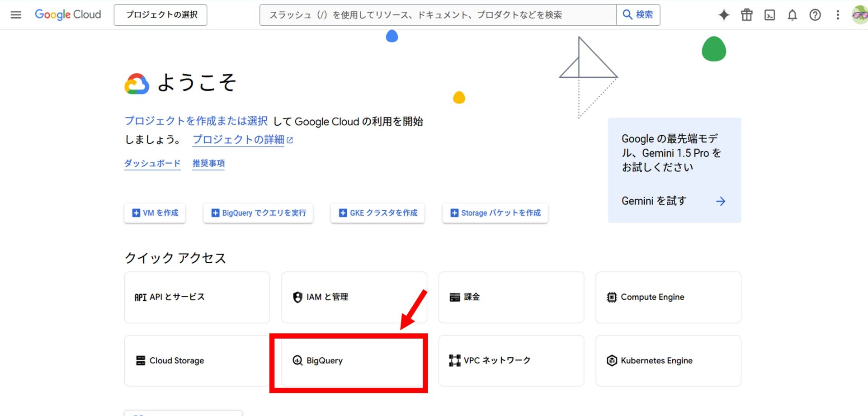868x416 pixels.
Task: Open the Cloud Storage card
Action: coord(197,361)
